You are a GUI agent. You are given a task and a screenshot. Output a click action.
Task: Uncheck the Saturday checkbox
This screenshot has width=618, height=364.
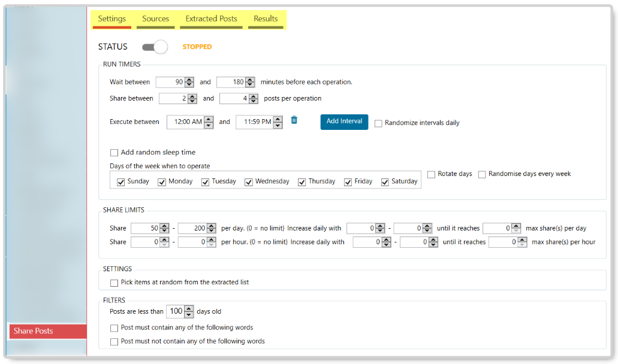[x=385, y=182]
